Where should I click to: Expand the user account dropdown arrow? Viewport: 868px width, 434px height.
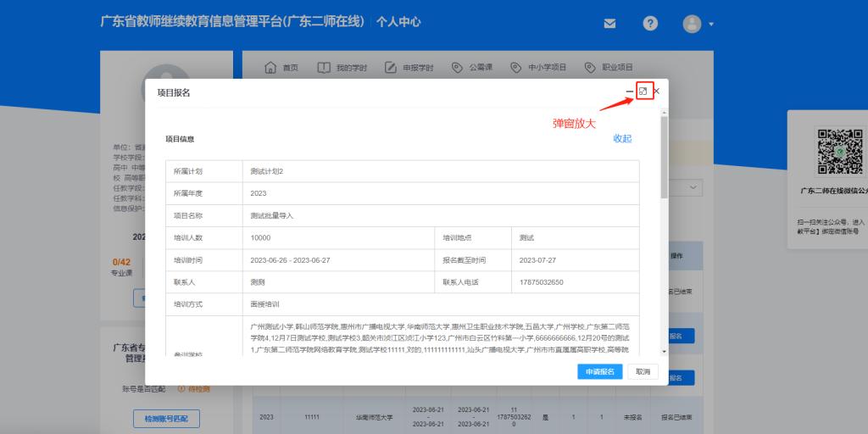pos(711,25)
